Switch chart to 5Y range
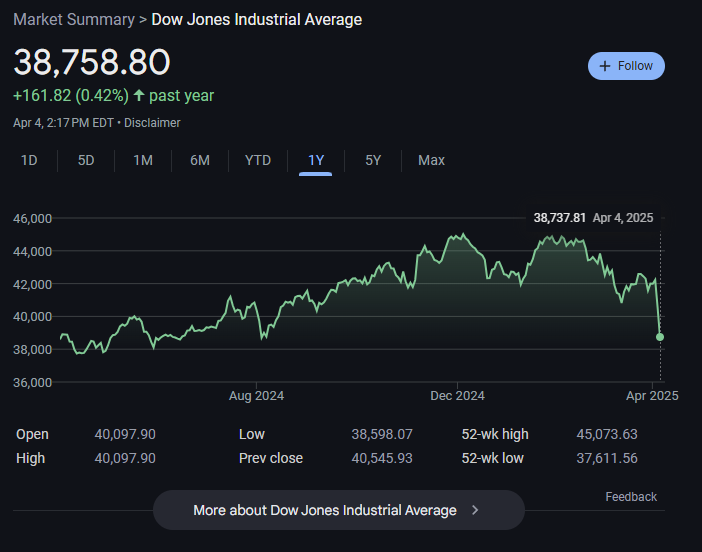The height and width of the screenshot is (552, 702). click(373, 160)
